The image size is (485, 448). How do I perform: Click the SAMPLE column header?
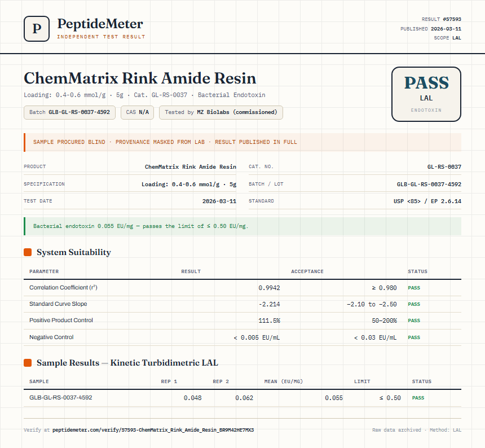(x=39, y=381)
